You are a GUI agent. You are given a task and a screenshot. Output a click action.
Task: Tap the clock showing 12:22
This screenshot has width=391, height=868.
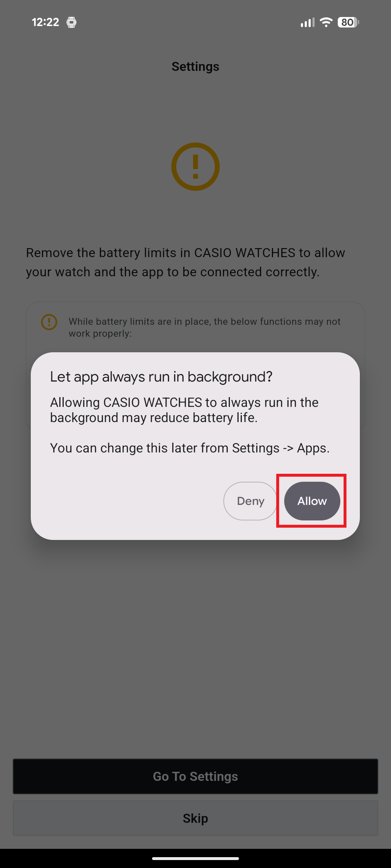(x=45, y=22)
